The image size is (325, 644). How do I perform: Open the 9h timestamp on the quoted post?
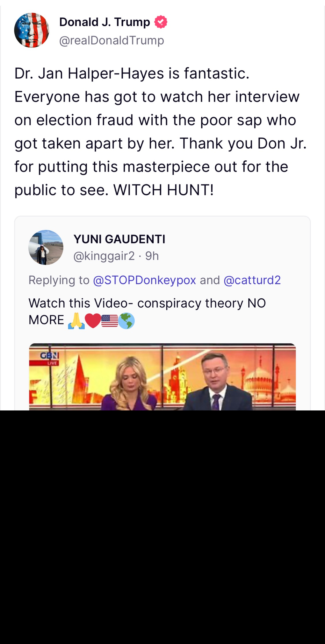click(x=152, y=256)
